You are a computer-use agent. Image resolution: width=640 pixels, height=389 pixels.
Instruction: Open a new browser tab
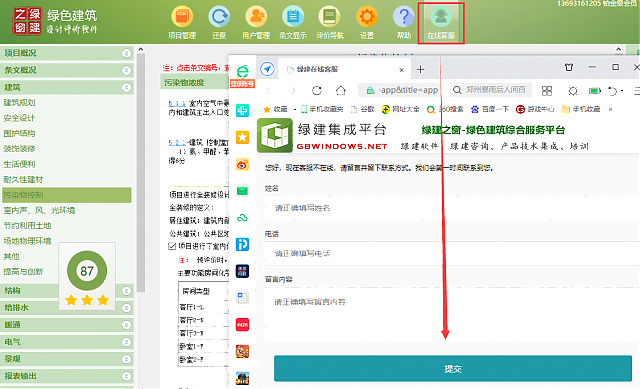pyautogui.click(x=420, y=69)
